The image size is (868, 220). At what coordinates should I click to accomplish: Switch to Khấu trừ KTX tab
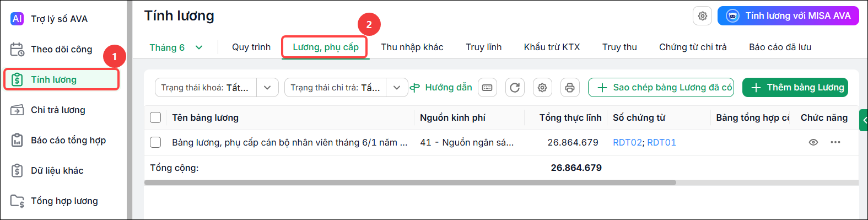point(552,47)
